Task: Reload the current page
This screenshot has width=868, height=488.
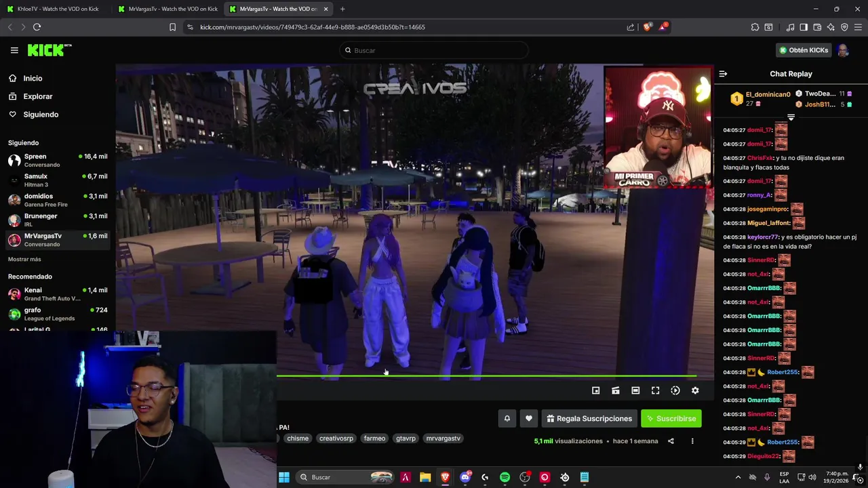Action: pyautogui.click(x=37, y=27)
